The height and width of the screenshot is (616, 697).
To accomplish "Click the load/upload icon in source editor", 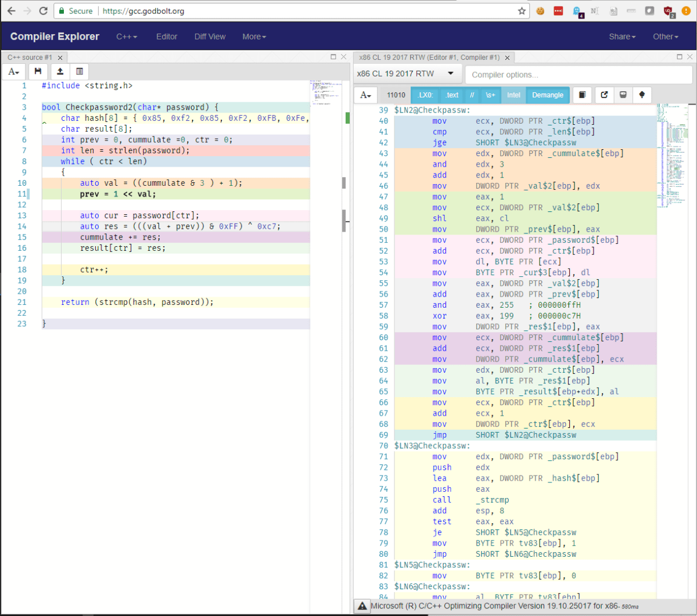I will [x=59, y=71].
